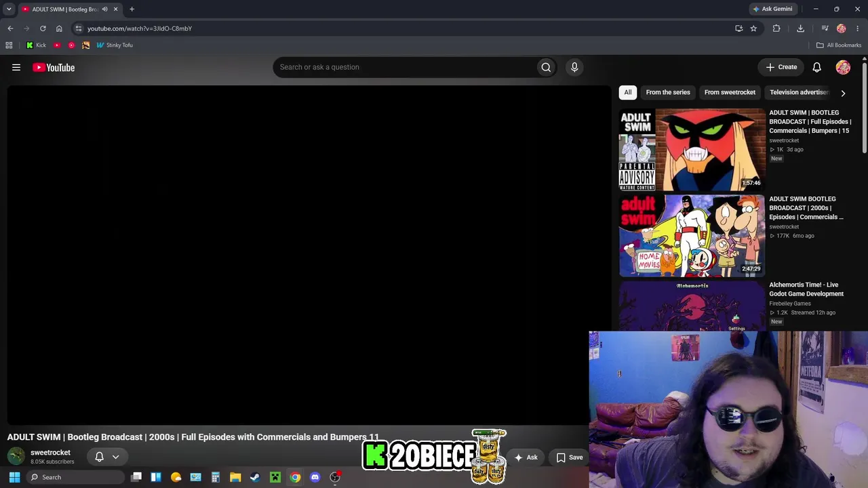Open the Chrome apps grid in bookmarks bar
868x488 pixels.
(x=9, y=45)
